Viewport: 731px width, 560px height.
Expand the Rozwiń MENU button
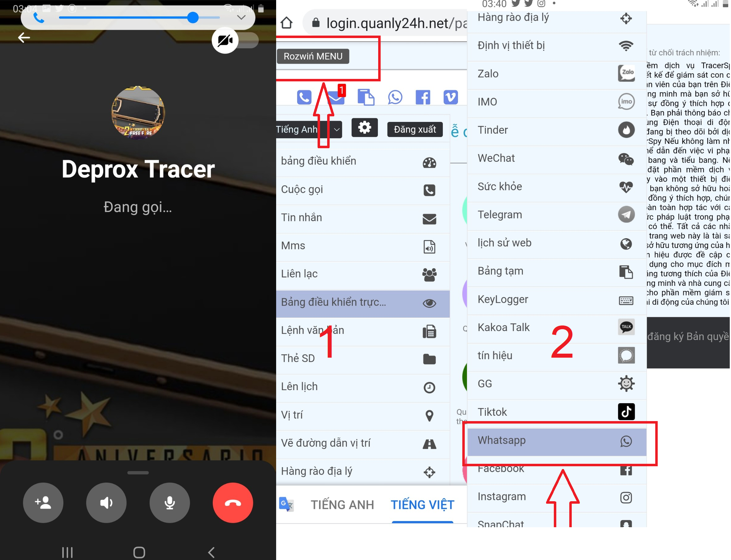pyautogui.click(x=314, y=56)
